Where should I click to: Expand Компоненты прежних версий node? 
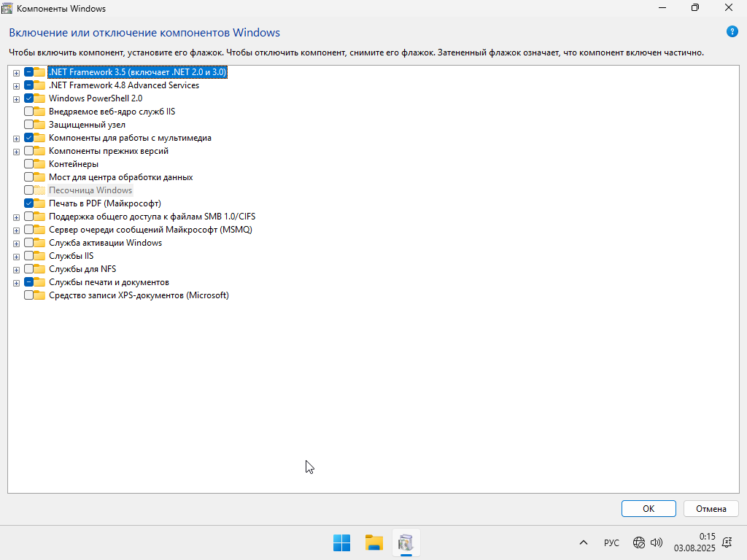click(16, 152)
